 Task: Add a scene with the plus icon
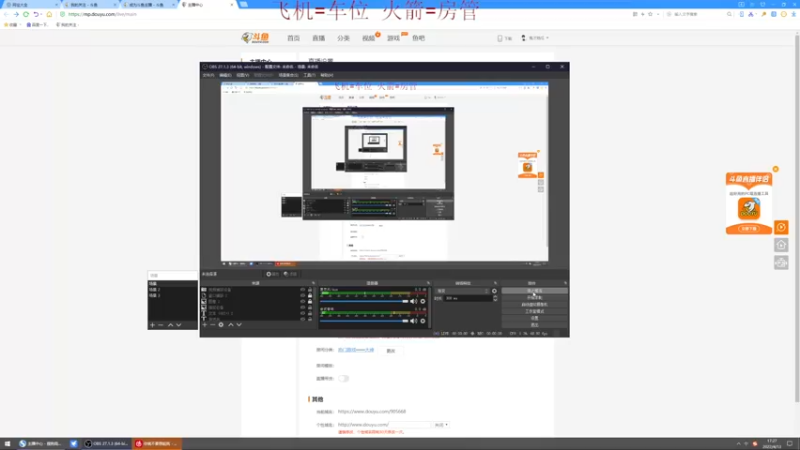(152, 325)
